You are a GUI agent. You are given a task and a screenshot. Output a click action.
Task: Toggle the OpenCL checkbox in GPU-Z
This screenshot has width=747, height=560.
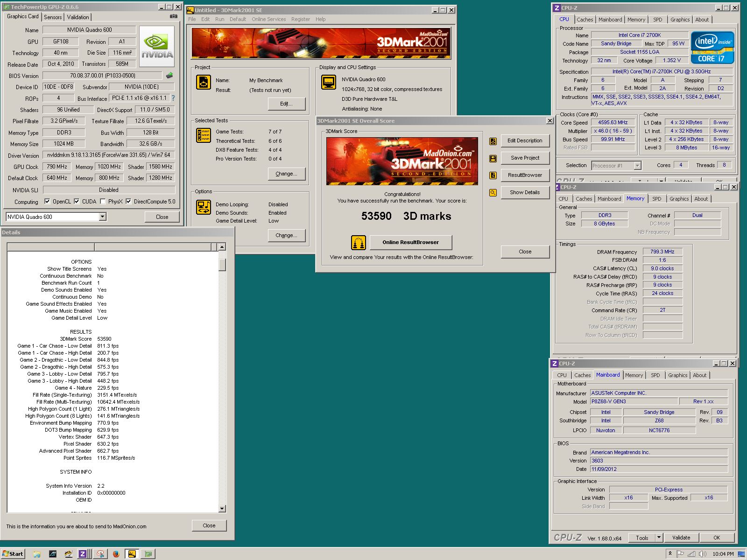coord(47,202)
